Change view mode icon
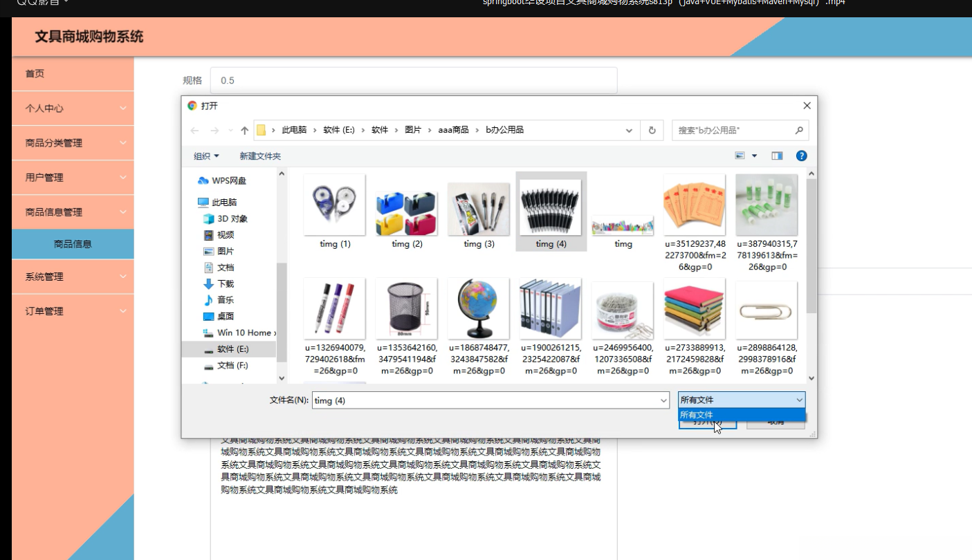Screen dimensions: 972x560 coord(740,156)
